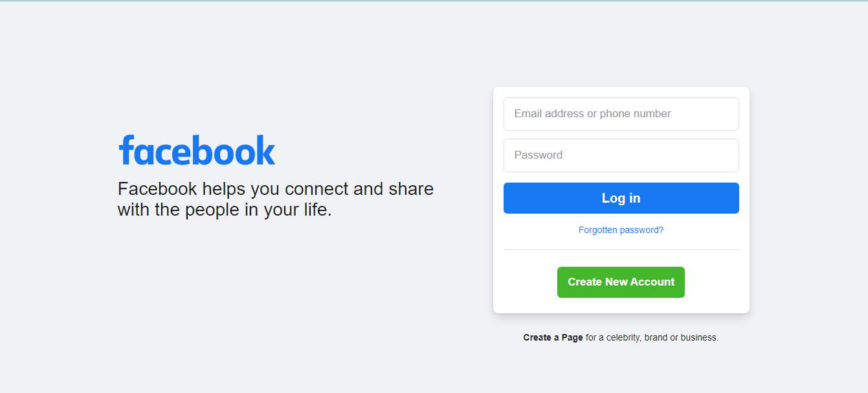Click the 'Password' placeholder text

click(539, 155)
